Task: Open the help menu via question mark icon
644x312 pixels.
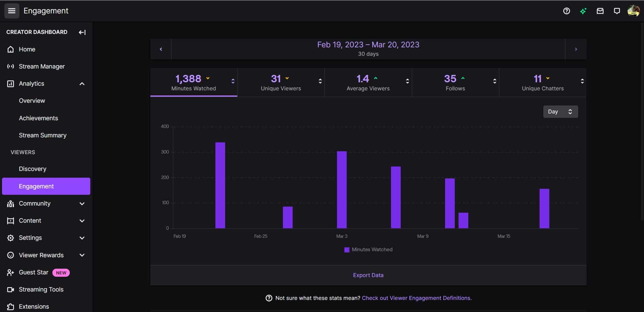Action: click(x=566, y=11)
